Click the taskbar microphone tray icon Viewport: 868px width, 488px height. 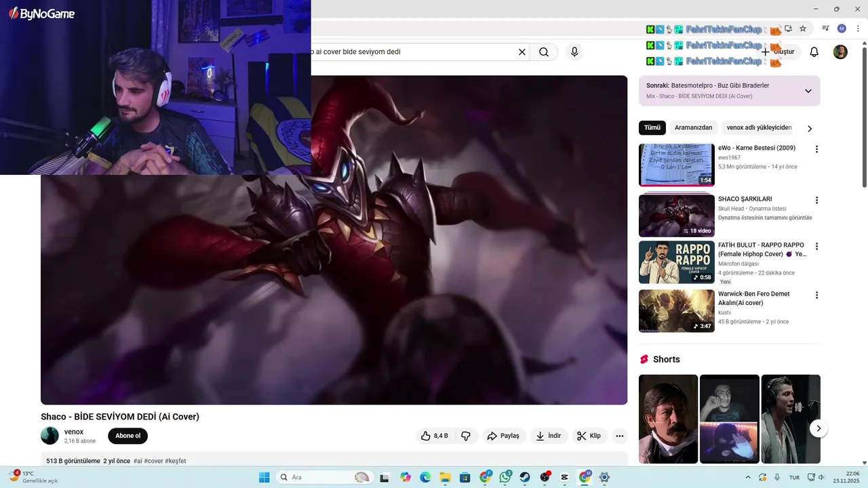click(x=777, y=477)
